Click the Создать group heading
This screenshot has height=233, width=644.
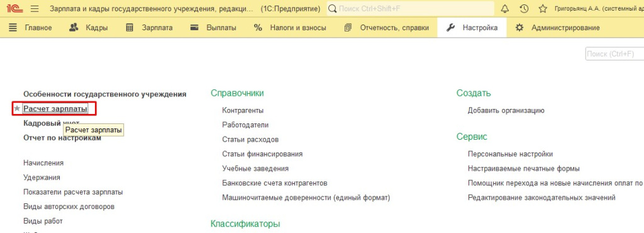point(474,93)
